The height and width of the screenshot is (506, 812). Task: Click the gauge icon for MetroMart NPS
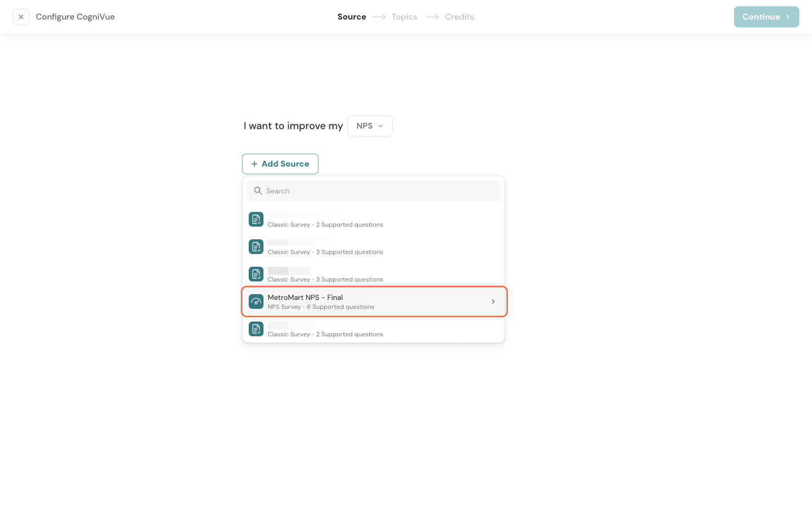click(x=256, y=301)
